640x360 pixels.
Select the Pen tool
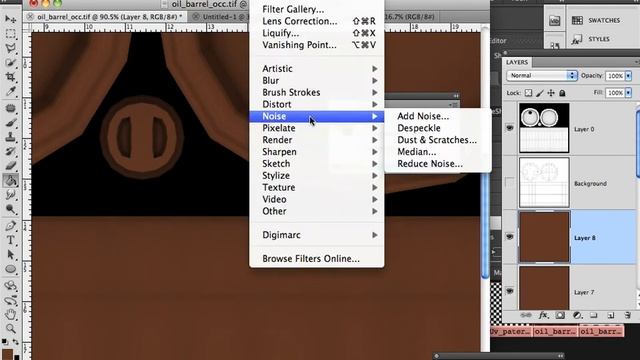(11, 226)
